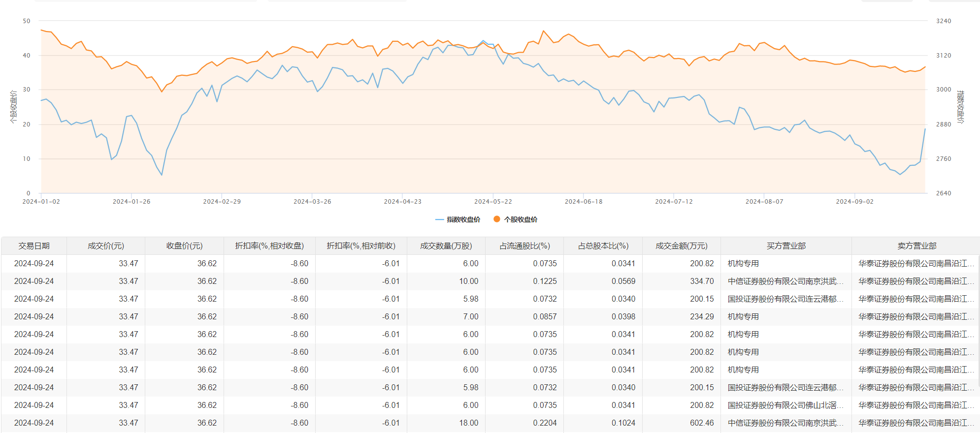Toggle the 指数收盘价 legend label
Screen dimensions: 980x433
coord(463,219)
